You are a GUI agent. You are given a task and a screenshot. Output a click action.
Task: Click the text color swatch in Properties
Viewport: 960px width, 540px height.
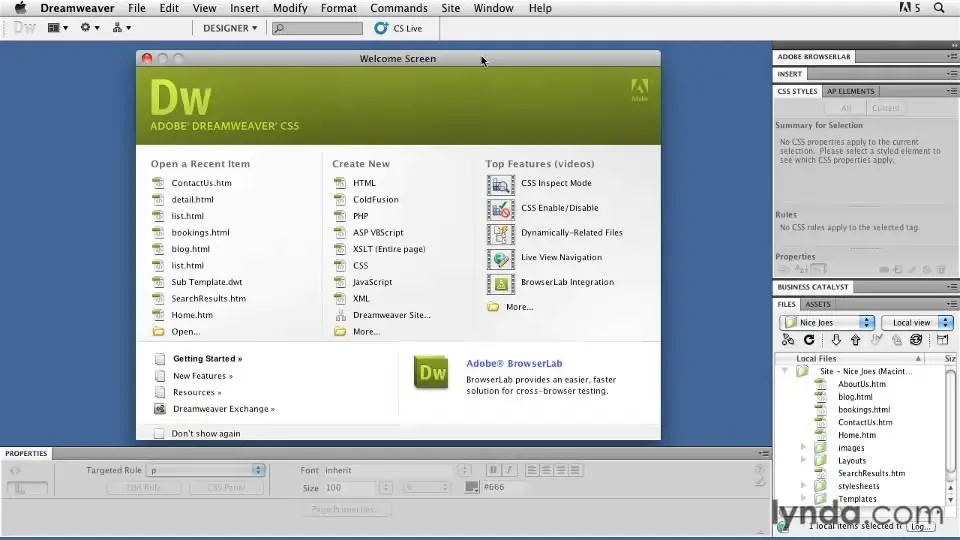tap(471, 487)
